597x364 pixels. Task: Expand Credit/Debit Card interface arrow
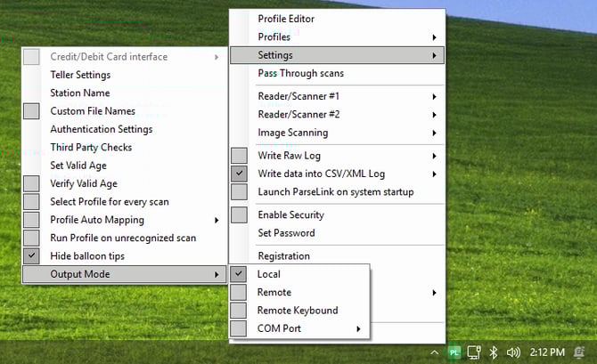coord(217,57)
